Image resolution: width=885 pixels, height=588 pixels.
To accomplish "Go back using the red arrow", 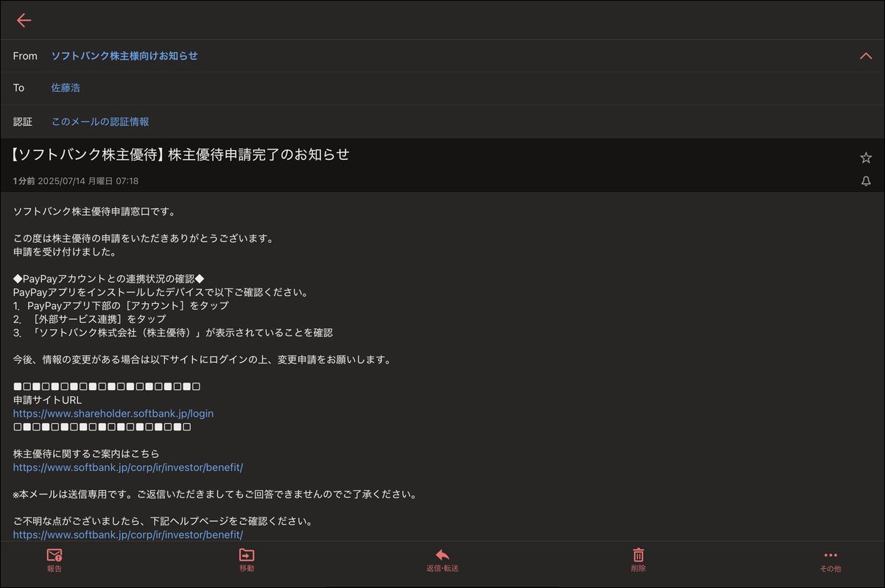I will pyautogui.click(x=24, y=20).
